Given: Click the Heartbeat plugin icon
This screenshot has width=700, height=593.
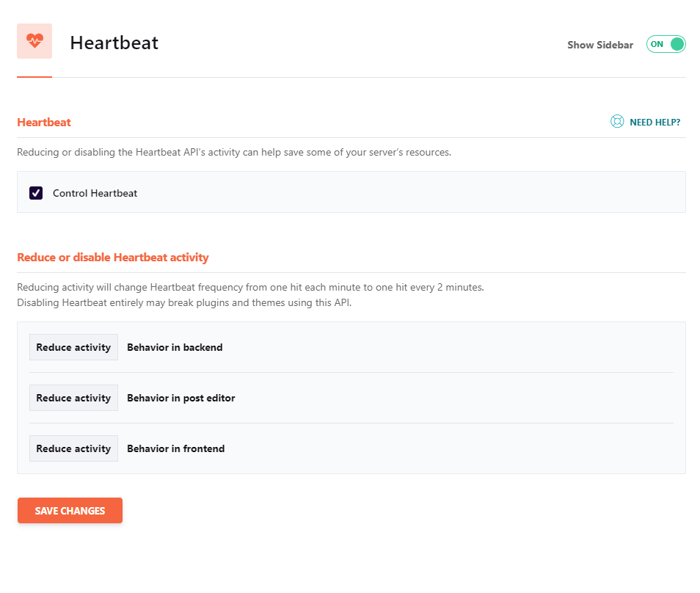Looking at the screenshot, I should [34, 41].
